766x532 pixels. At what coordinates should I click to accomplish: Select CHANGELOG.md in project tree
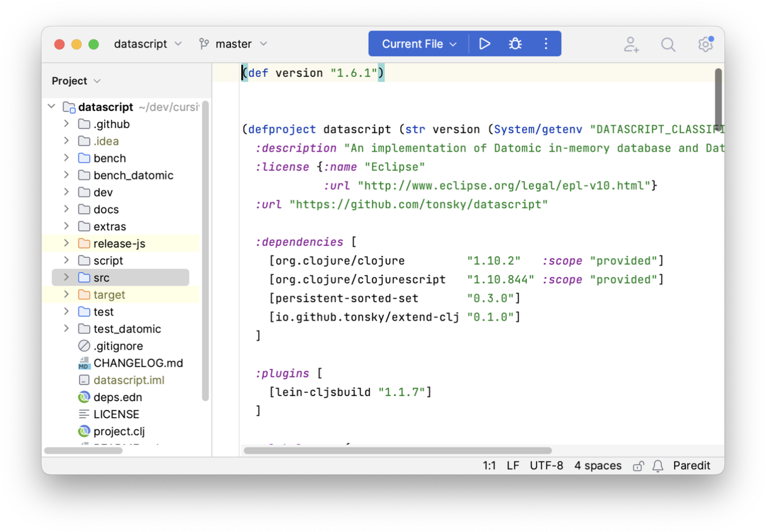click(121, 363)
